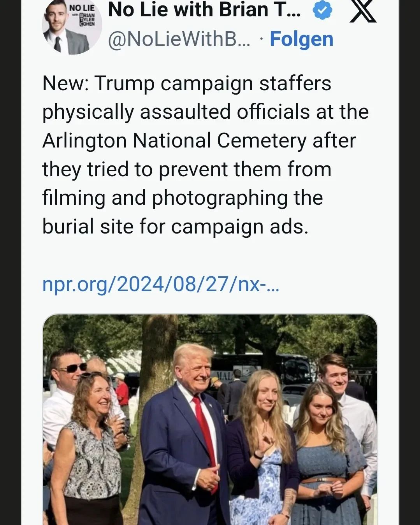Follow the account via 'Folgen'
420x525 pixels.
coord(301,39)
